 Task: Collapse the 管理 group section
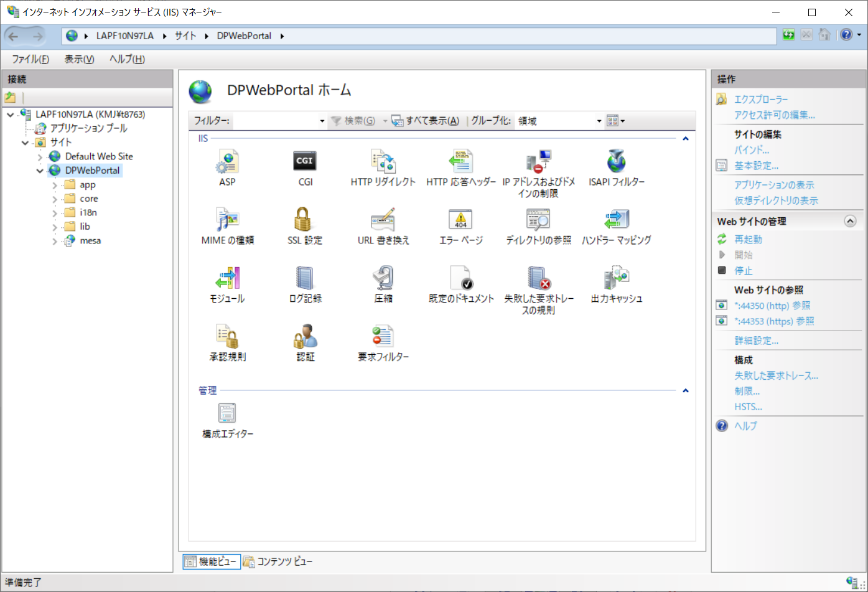pos(686,390)
